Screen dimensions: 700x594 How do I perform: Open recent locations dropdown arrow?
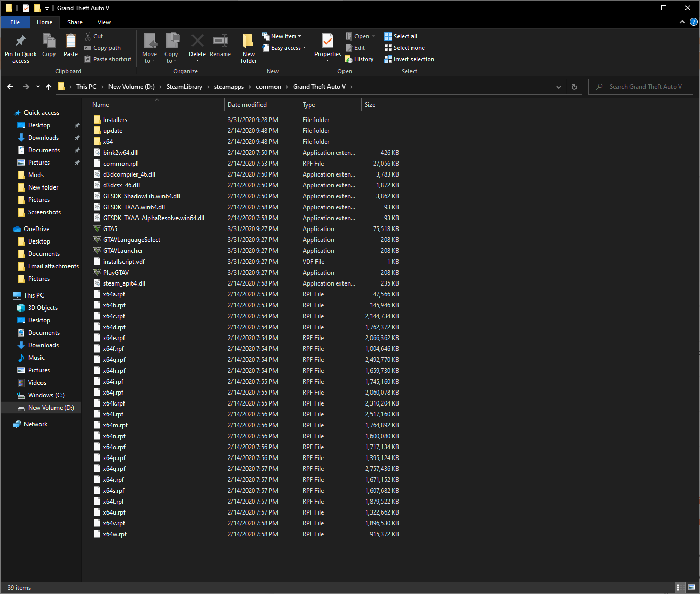coord(38,87)
